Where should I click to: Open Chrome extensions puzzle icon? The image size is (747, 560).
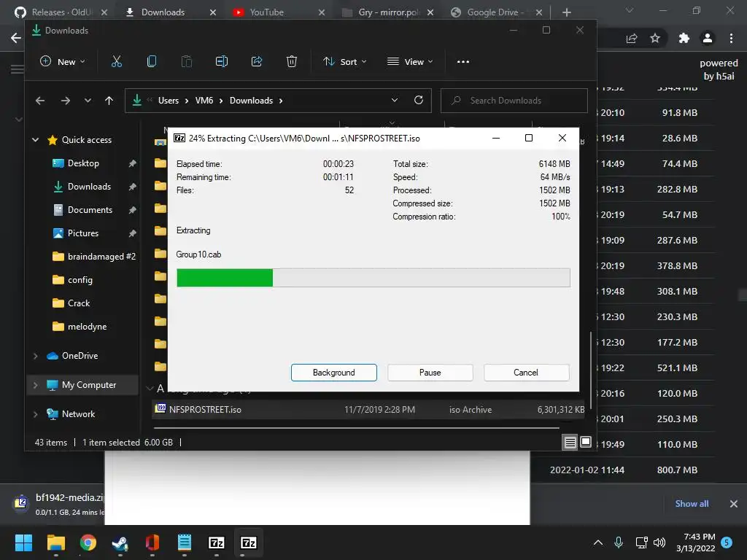pos(684,38)
